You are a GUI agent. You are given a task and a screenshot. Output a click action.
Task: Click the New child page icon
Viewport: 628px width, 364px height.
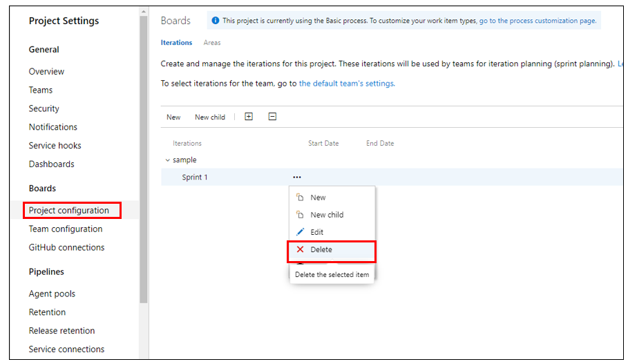coord(300,215)
